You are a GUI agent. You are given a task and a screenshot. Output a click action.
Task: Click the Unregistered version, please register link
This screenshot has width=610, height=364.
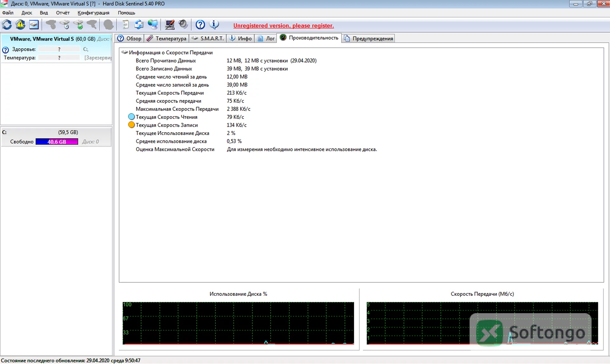point(283,26)
